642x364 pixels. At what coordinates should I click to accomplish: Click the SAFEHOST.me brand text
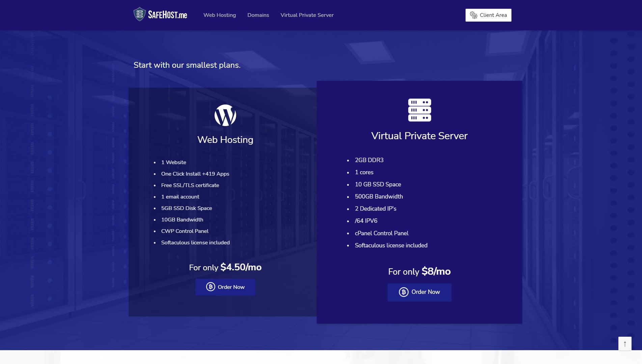[x=167, y=15]
